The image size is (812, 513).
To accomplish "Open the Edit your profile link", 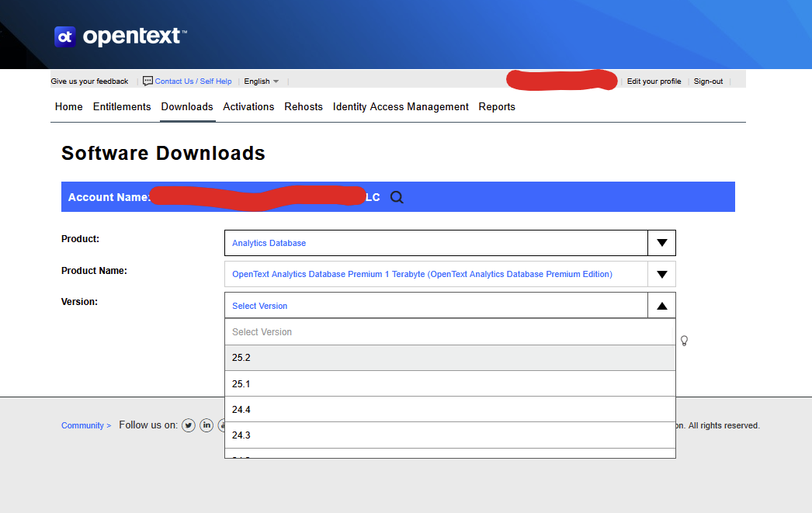I will [x=654, y=81].
